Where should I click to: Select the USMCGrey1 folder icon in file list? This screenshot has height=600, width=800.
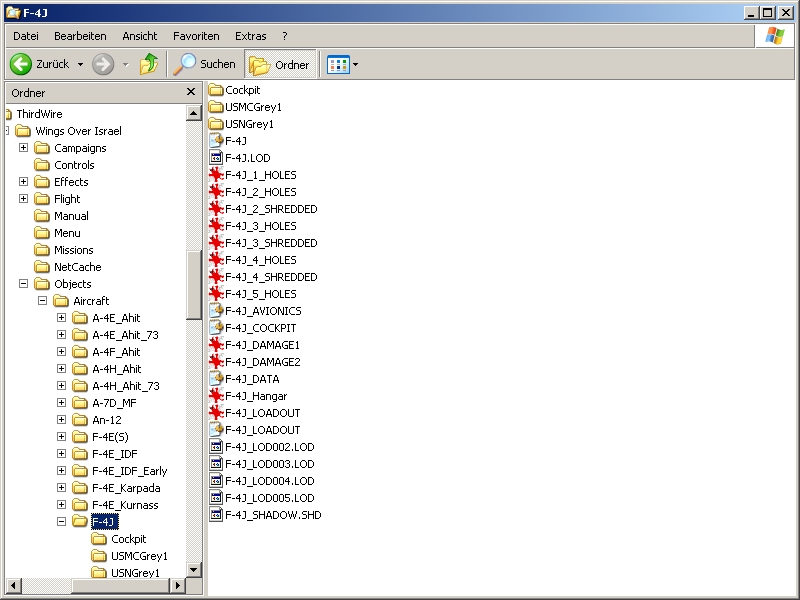(x=216, y=107)
